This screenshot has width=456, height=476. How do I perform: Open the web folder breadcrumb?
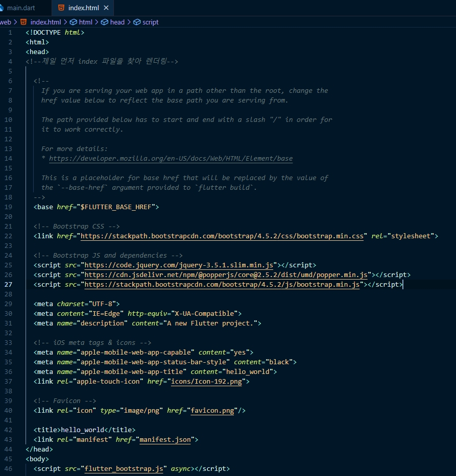[6, 22]
